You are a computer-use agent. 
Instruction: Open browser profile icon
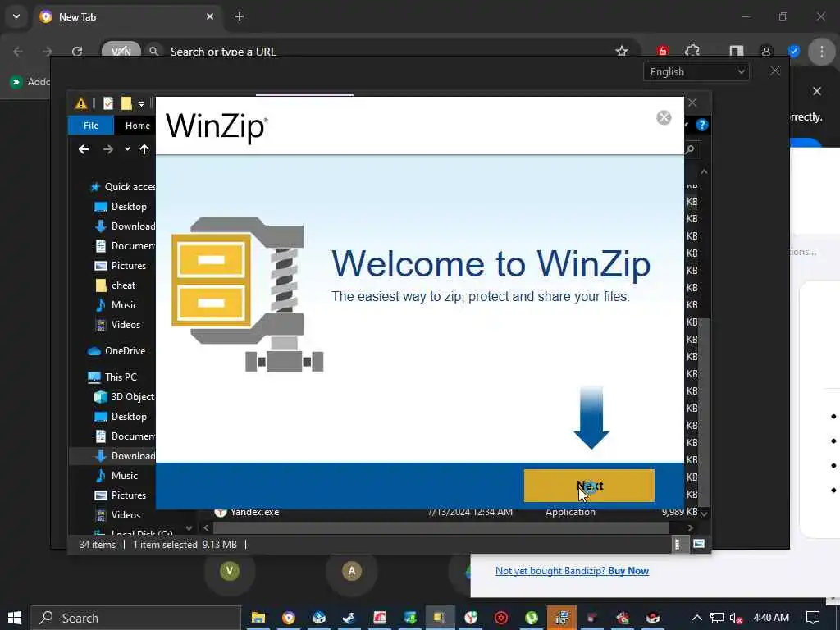tap(766, 52)
